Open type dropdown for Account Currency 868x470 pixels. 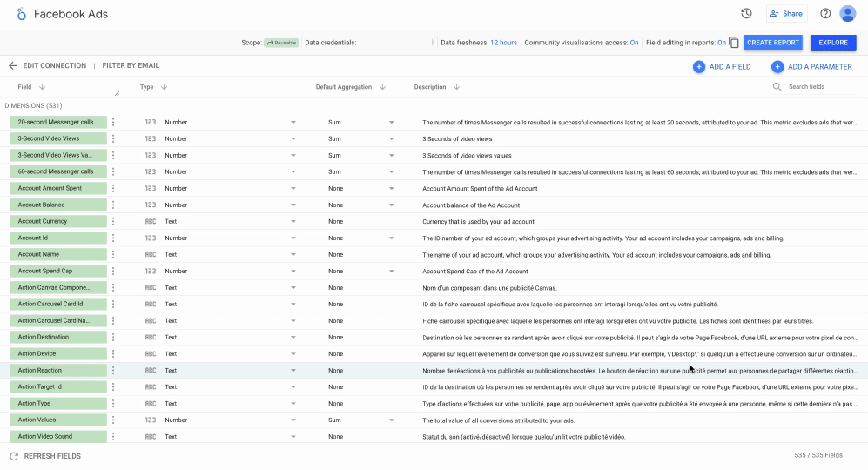293,221
